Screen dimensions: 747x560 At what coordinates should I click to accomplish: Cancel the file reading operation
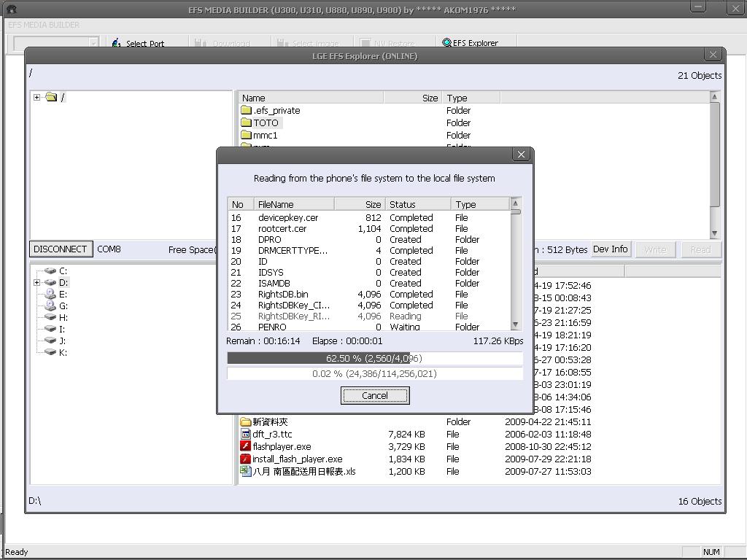tap(375, 395)
